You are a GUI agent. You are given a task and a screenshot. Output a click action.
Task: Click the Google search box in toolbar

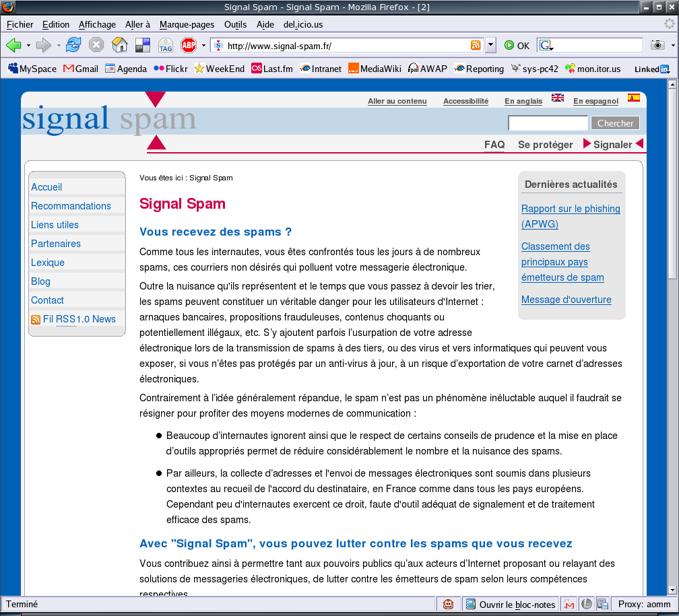(x=598, y=45)
